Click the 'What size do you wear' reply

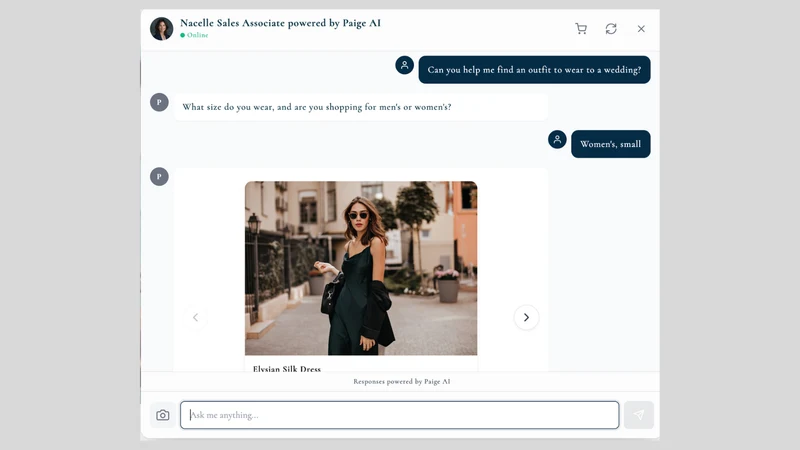point(361,107)
